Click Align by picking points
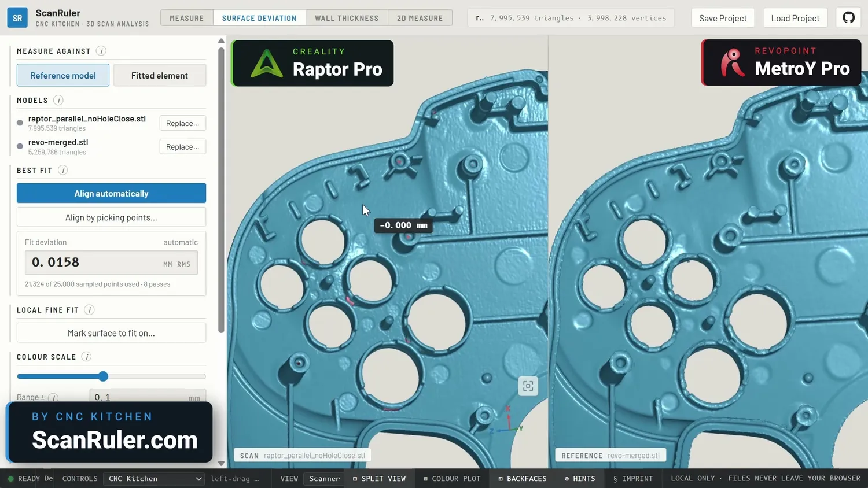The width and height of the screenshot is (868, 488). pos(111,217)
